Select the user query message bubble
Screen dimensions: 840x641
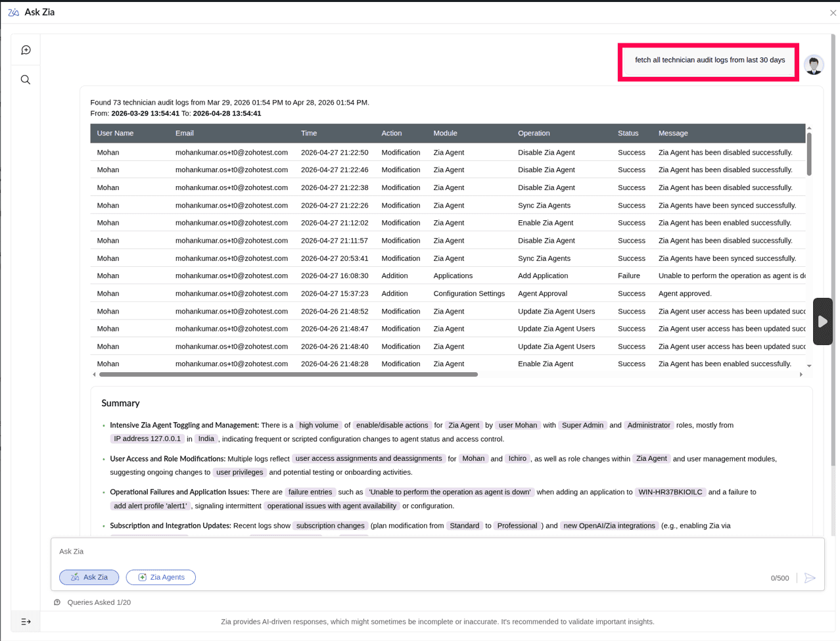pyautogui.click(x=709, y=60)
